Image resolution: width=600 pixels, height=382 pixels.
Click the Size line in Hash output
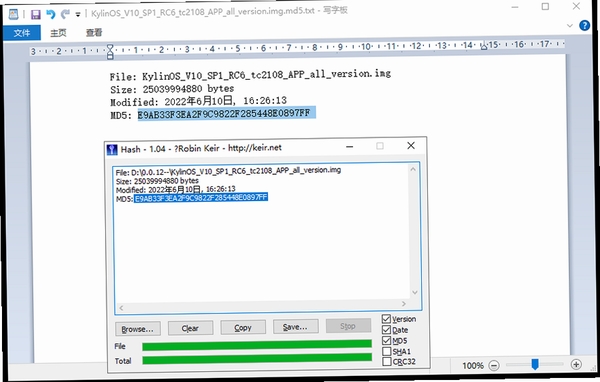[157, 181]
